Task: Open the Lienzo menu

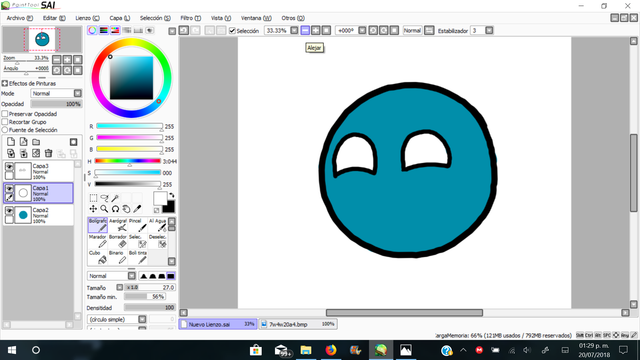Action: click(x=87, y=18)
